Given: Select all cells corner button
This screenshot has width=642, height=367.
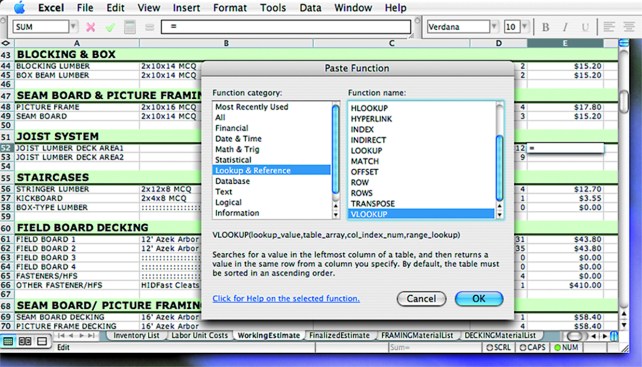Looking at the screenshot, I should tap(6, 43).
